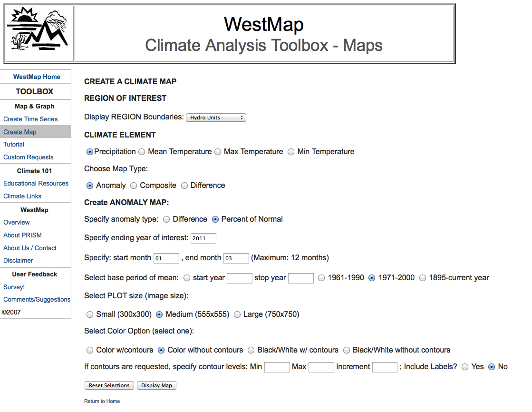Pick the 1895-current year base period
The width and height of the screenshot is (532, 412).
pos(422,278)
